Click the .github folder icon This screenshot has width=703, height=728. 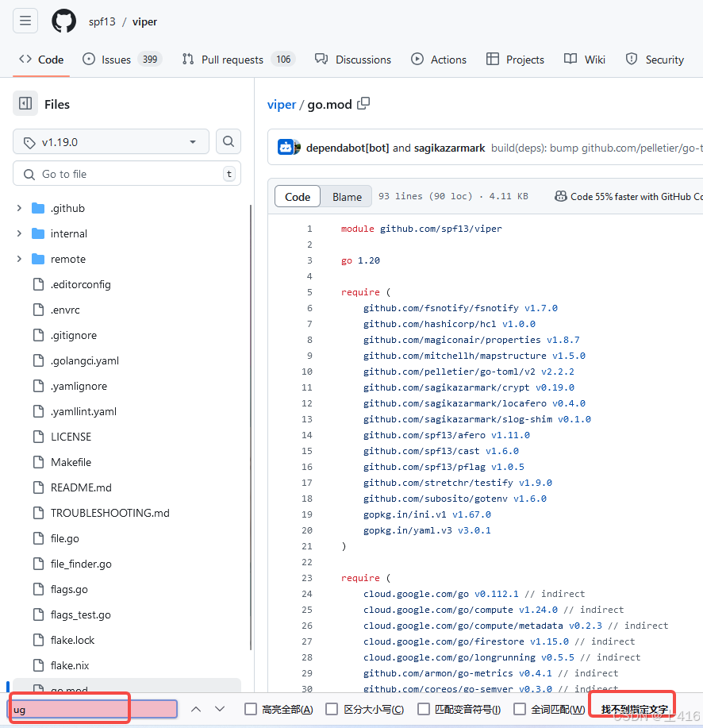(38, 208)
